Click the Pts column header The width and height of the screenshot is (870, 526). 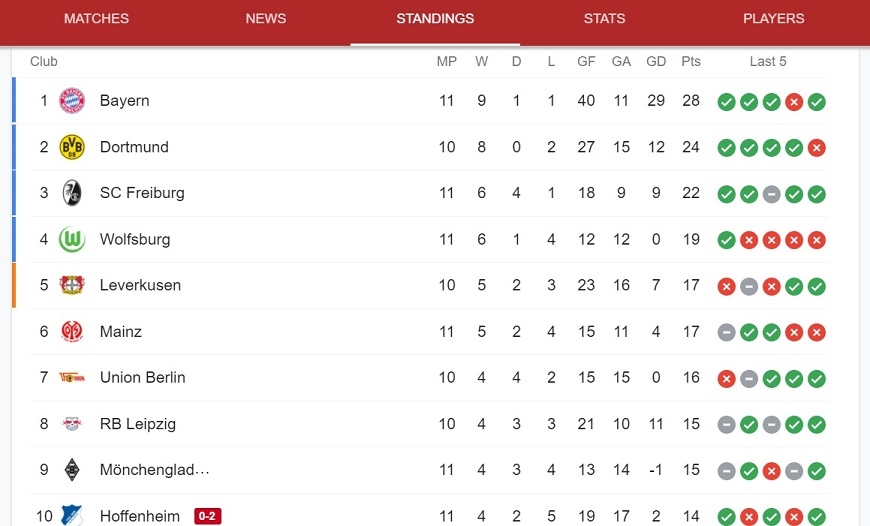point(691,62)
